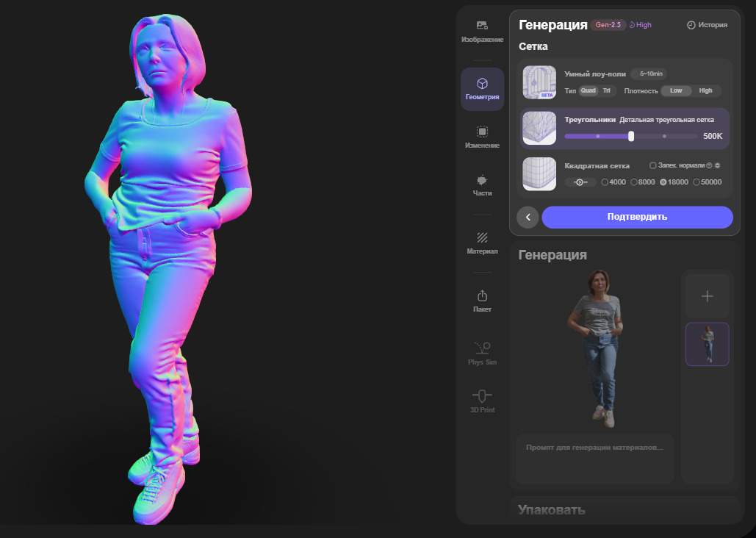Open История generation history

click(708, 24)
